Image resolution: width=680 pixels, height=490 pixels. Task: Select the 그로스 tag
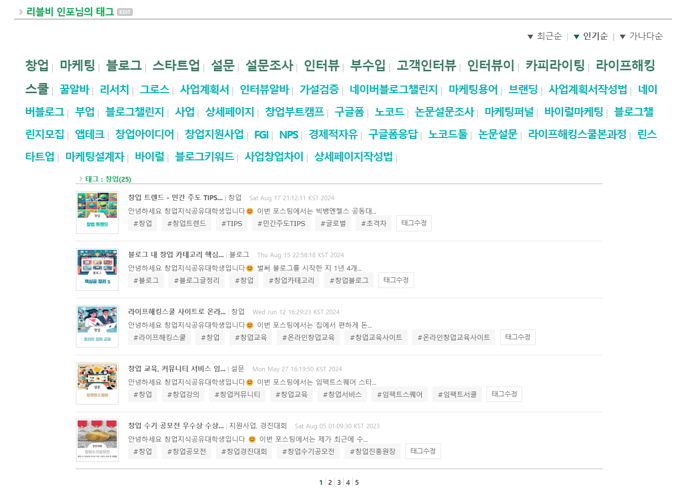tap(154, 89)
